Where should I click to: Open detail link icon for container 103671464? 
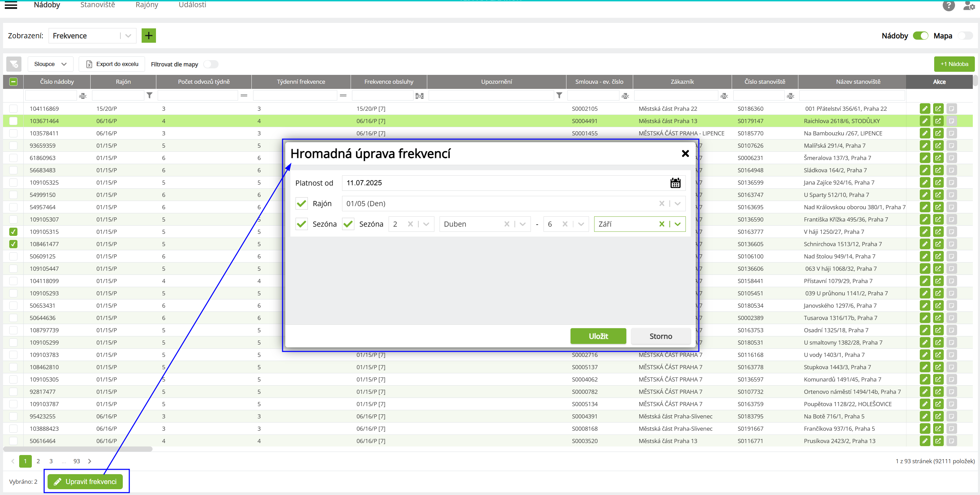[938, 121]
